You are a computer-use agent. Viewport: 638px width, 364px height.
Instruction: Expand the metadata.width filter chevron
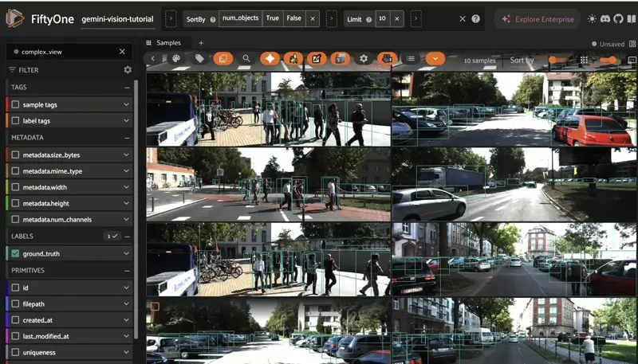(x=126, y=187)
